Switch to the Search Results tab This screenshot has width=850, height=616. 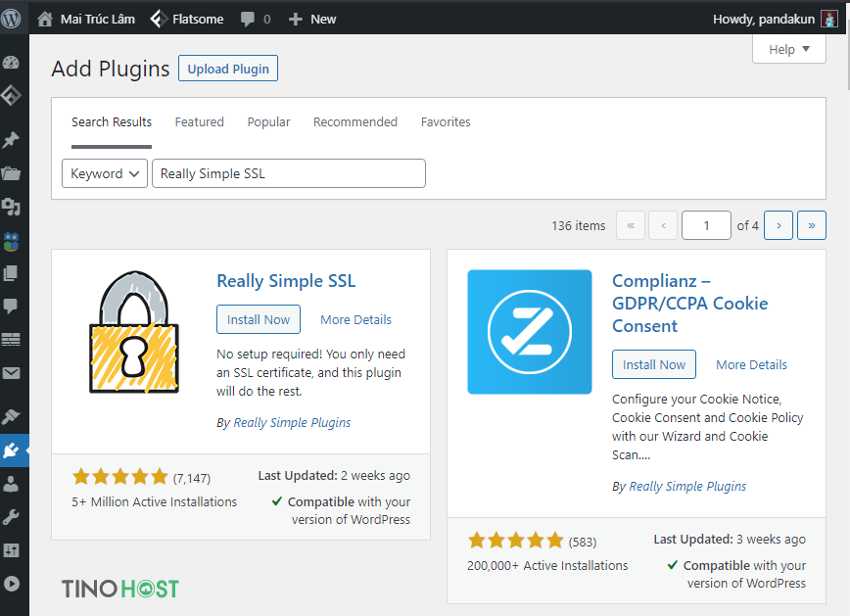coord(112,122)
